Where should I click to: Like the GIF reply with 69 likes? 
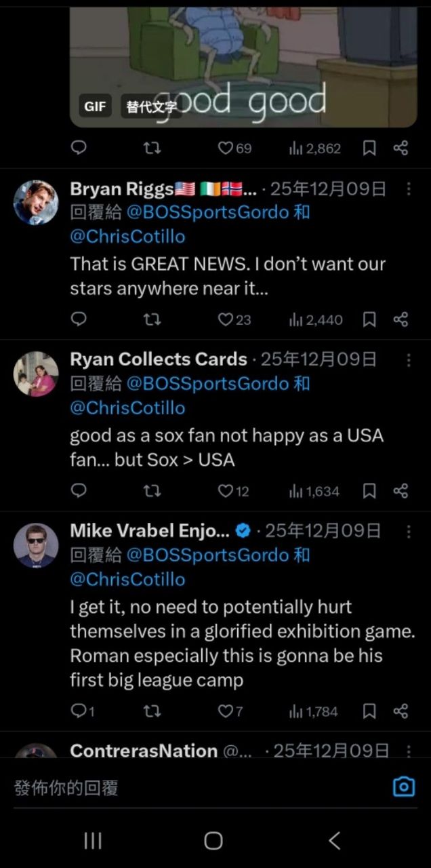coord(226,148)
